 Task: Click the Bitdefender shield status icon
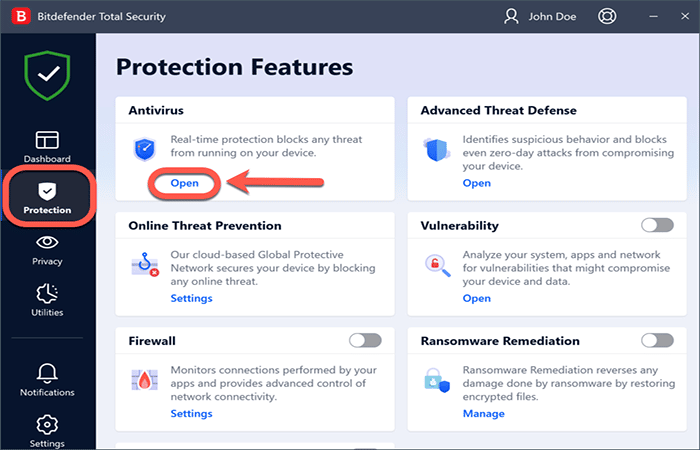pos(47,77)
